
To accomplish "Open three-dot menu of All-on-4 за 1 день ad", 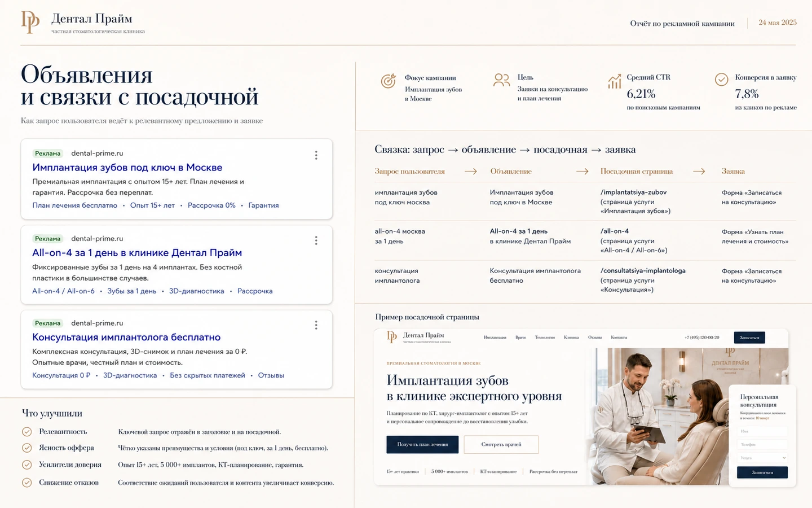I will 316,240.
